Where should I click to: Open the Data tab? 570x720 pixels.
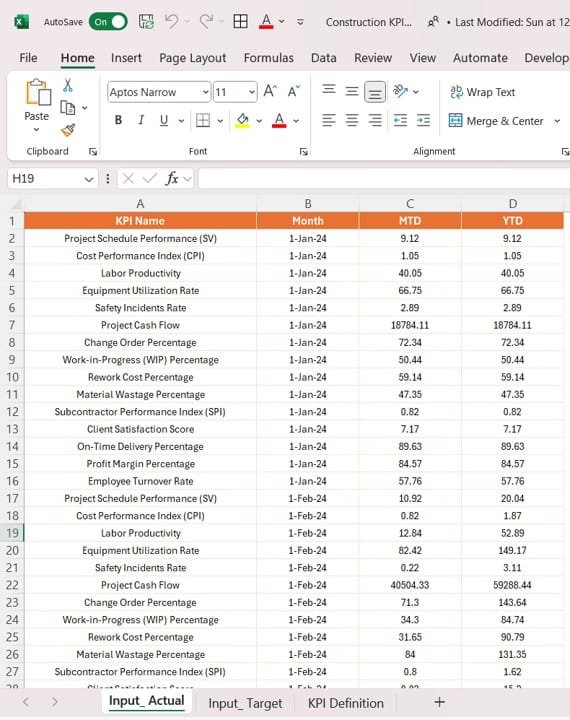[324, 58]
